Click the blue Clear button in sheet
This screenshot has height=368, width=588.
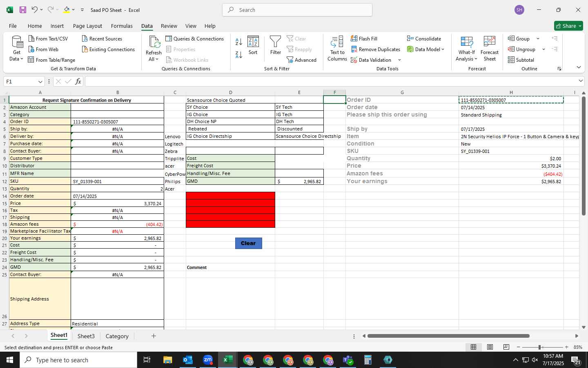point(248,243)
